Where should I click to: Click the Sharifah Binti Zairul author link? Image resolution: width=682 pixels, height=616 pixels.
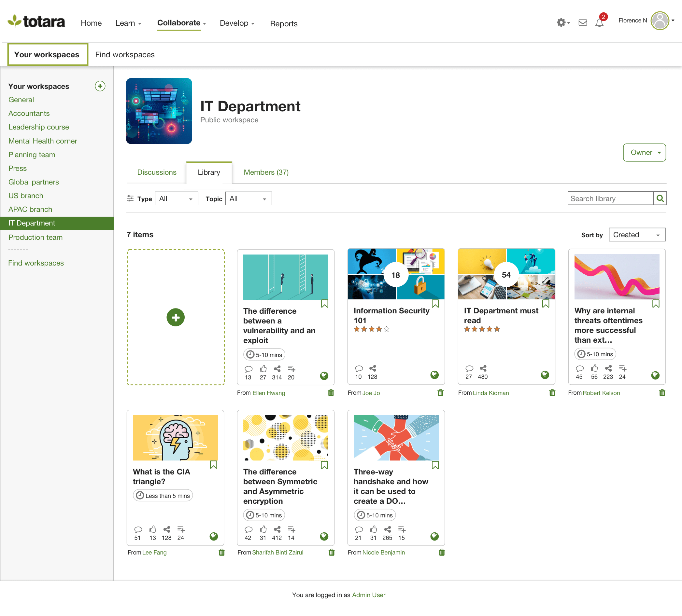click(x=277, y=553)
